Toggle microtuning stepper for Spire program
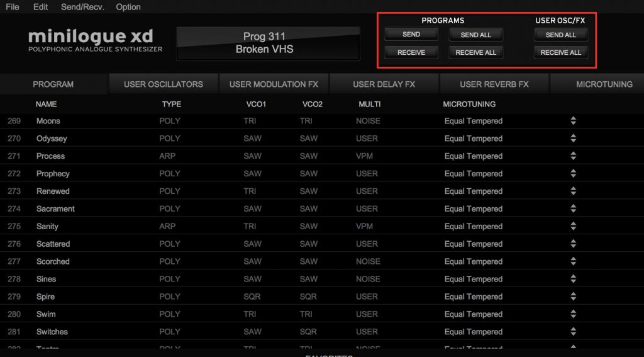 pos(573,297)
